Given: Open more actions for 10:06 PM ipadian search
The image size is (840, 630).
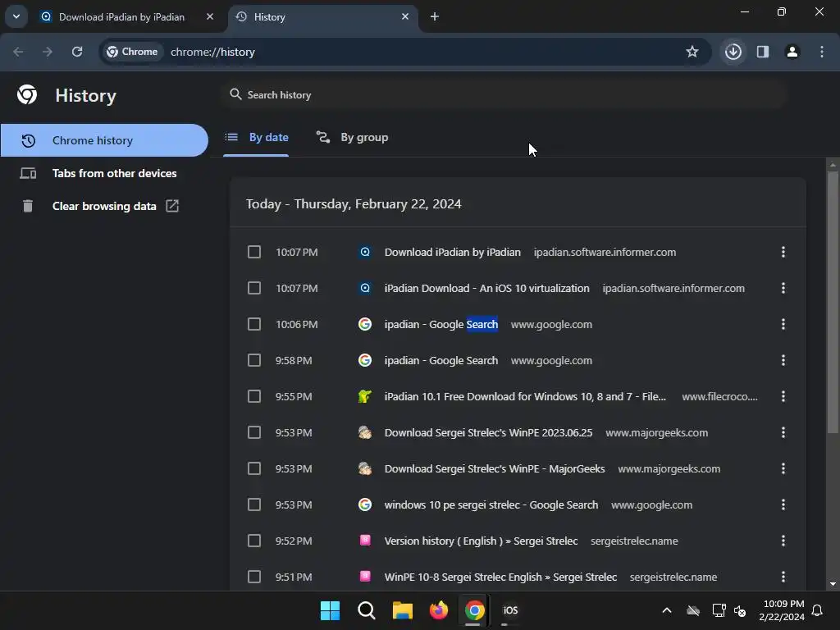Looking at the screenshot, I should 783,324.
